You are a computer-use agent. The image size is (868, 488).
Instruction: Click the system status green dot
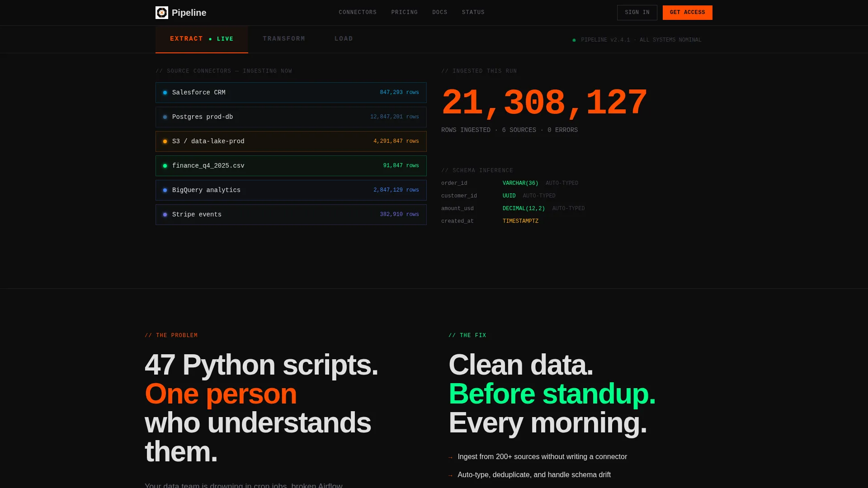(x=574, y=40)
